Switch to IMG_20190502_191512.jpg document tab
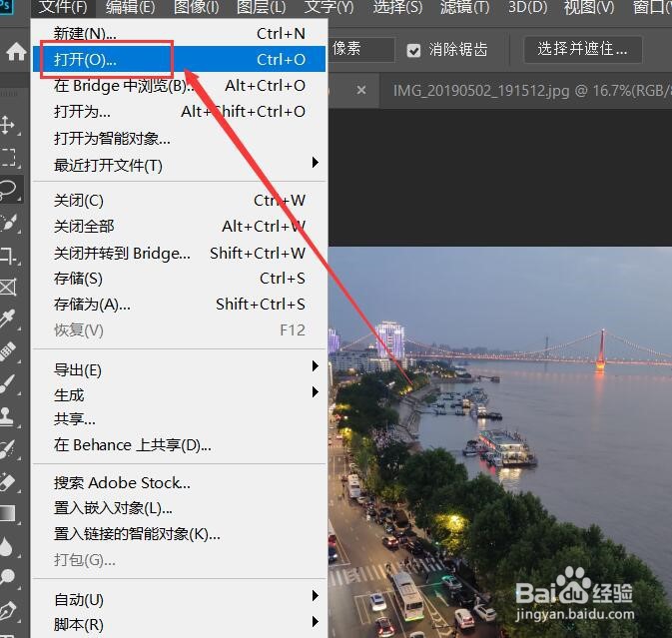672x638 pixels. [531, 91]
